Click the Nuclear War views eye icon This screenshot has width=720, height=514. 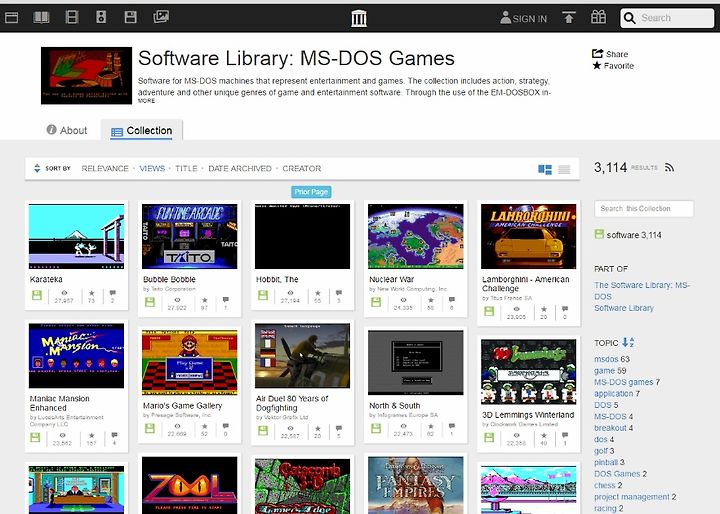click(x=403, y=299)
